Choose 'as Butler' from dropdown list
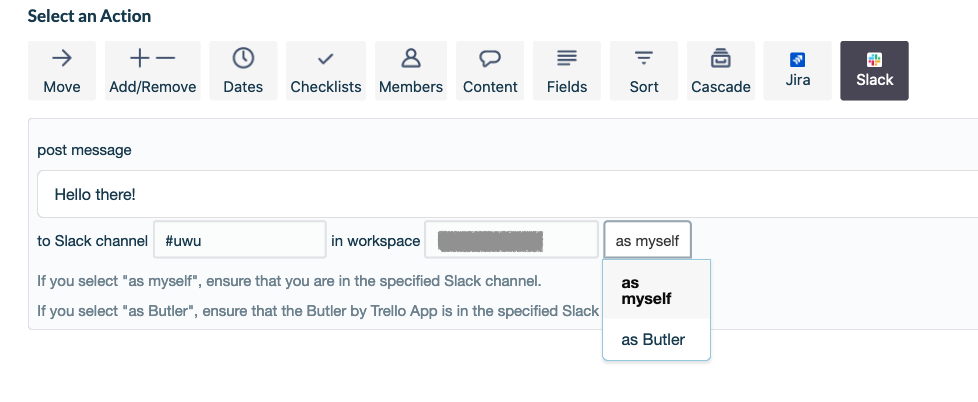The image size is (978, 402). (653, 340)
